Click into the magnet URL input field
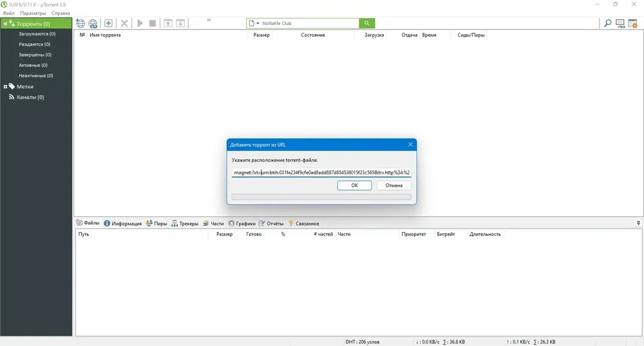The image size is (644, 346). 321,172
